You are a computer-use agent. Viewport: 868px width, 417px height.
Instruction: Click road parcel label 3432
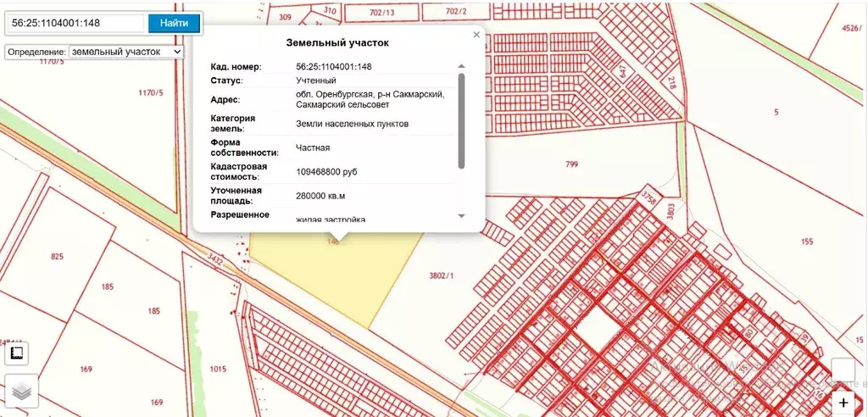(214, 261)
